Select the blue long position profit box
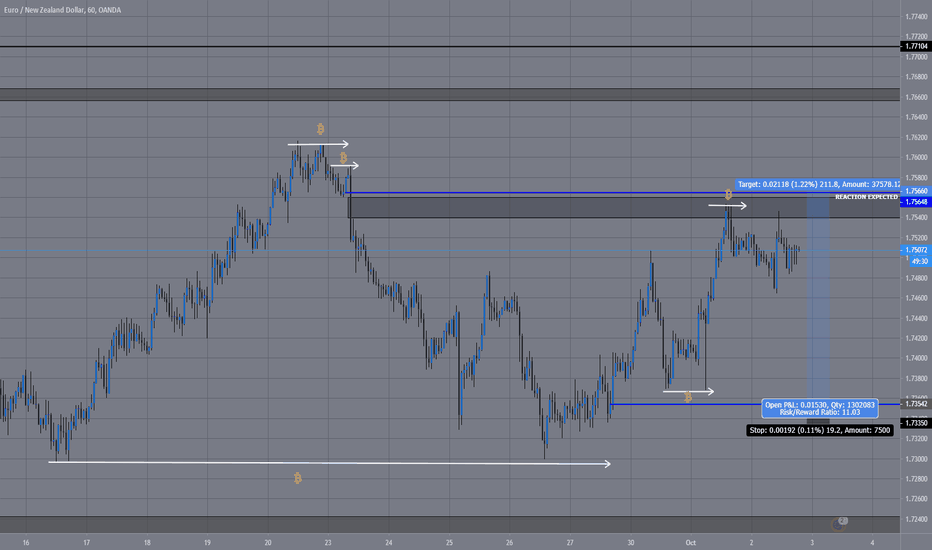Viewport: 932px width, 550px height. (x=818, y=299)
